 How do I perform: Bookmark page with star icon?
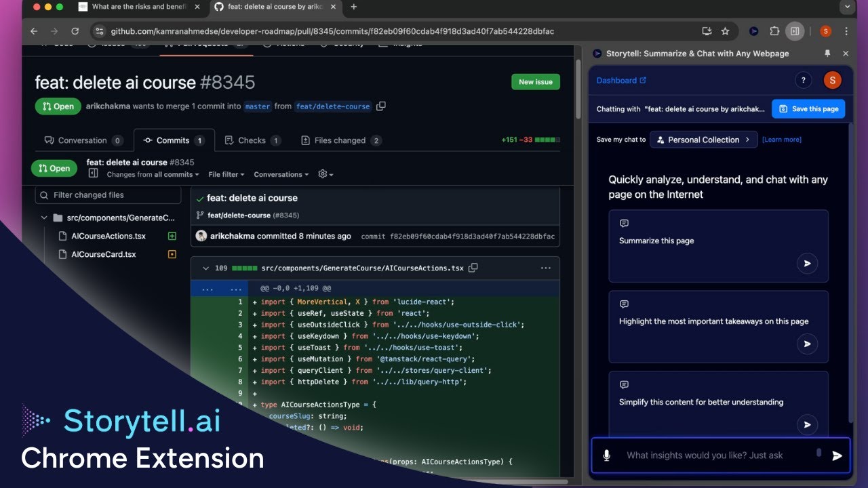[725, 31]
